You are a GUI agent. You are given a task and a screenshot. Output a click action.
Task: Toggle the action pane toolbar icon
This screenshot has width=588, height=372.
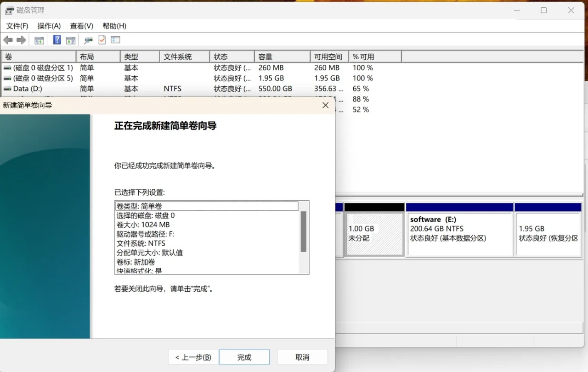click(x=71, y=40)
